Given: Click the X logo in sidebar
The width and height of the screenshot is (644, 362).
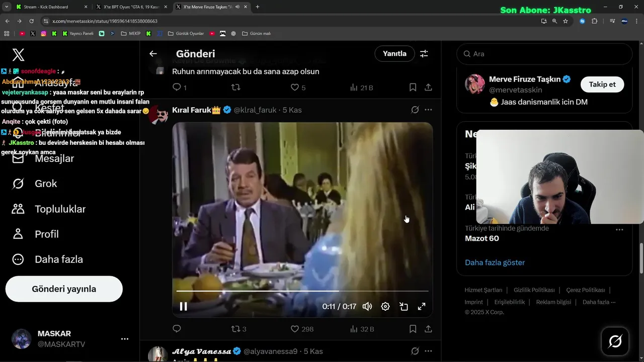Looking at the screenshot, I should point(18,55).
